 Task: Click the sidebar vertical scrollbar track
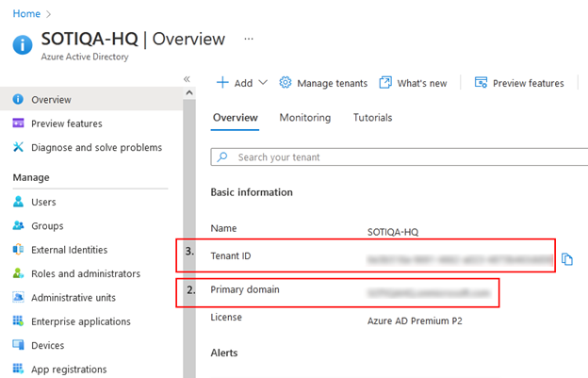click(189, 238)
